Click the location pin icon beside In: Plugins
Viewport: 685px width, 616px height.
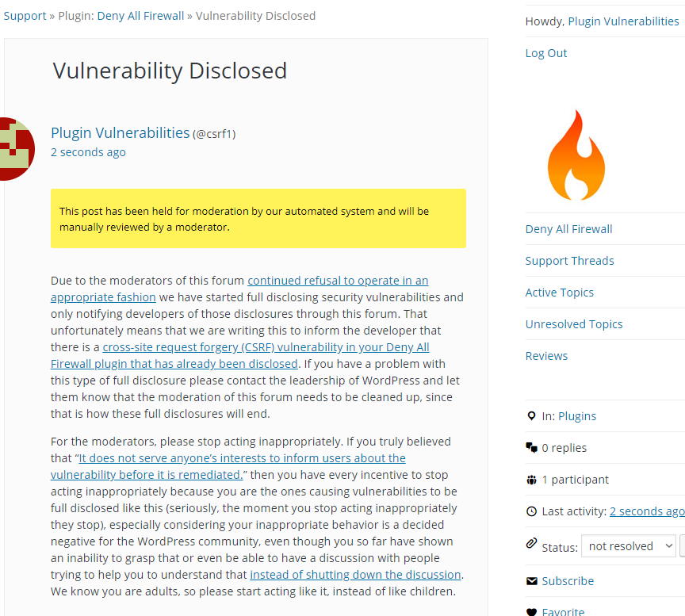[x=531, y=416]
